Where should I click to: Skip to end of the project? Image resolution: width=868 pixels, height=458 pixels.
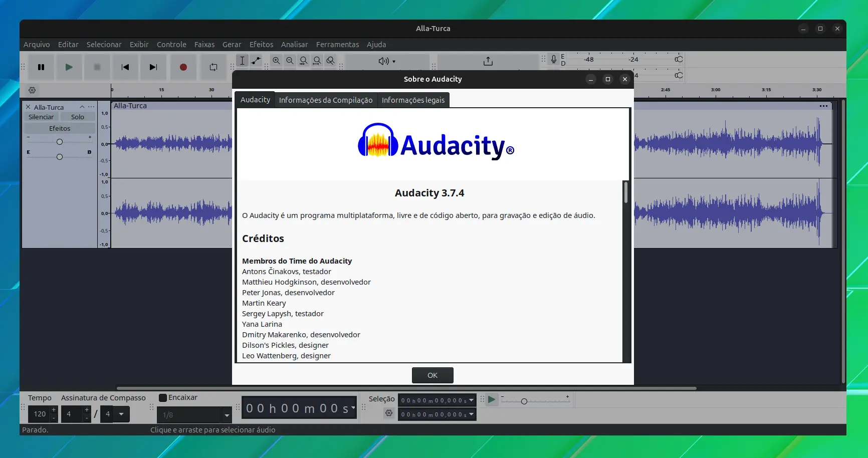point(153,67)
